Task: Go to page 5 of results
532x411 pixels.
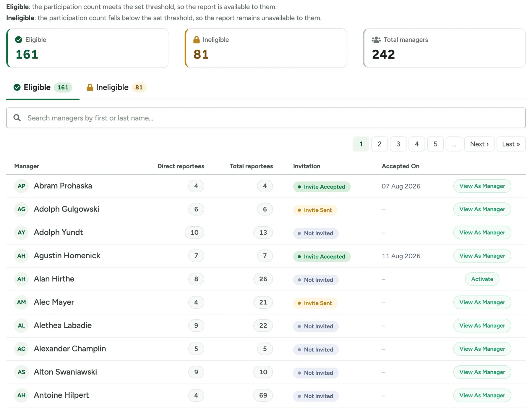Action: coord(435,144)
